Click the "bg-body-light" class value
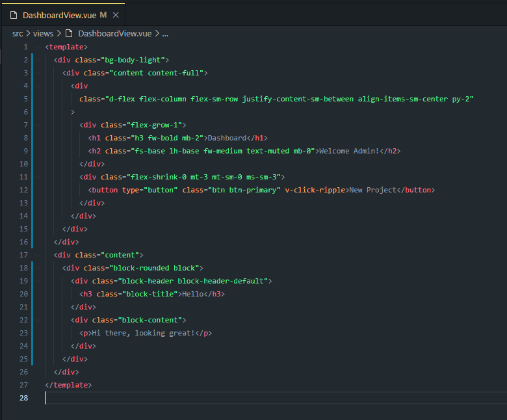 coord(133,60)
